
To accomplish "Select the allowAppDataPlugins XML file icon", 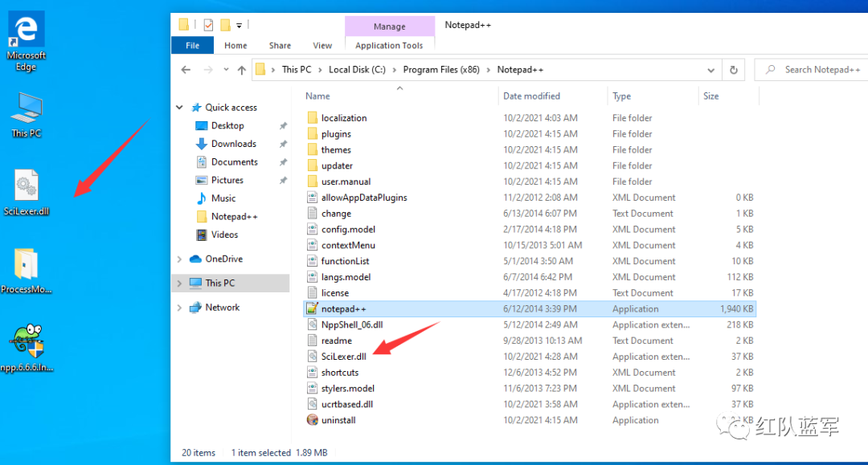I will [312, 198].
